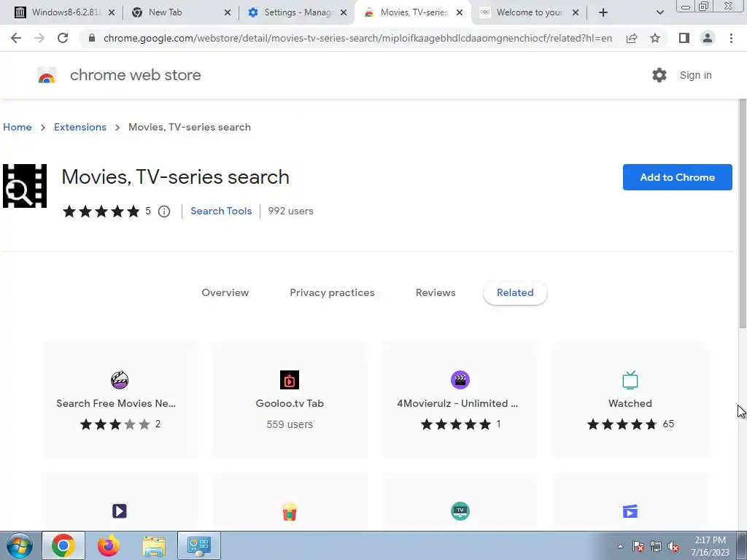This screenshot has width=747, height=560.
Task: Open Firefox from the taskbar
Action: click(109, 545)
